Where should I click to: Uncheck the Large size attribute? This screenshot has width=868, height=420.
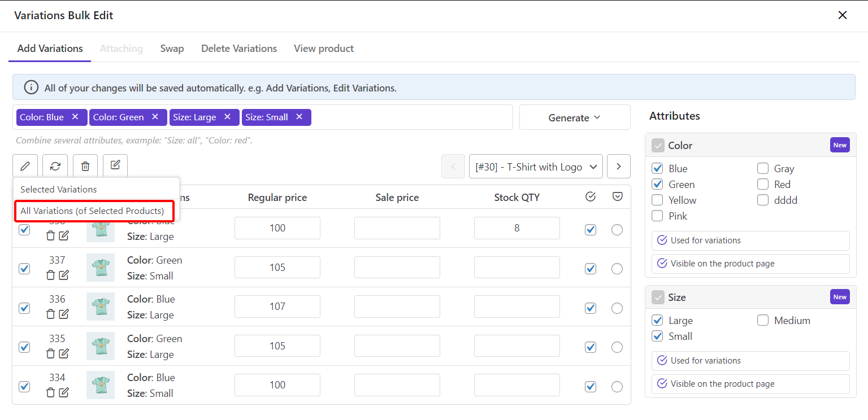[x=657, y=321]
